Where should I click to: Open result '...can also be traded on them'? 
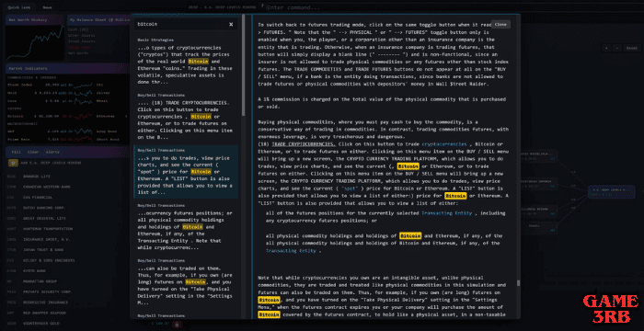tap(186, 281)
